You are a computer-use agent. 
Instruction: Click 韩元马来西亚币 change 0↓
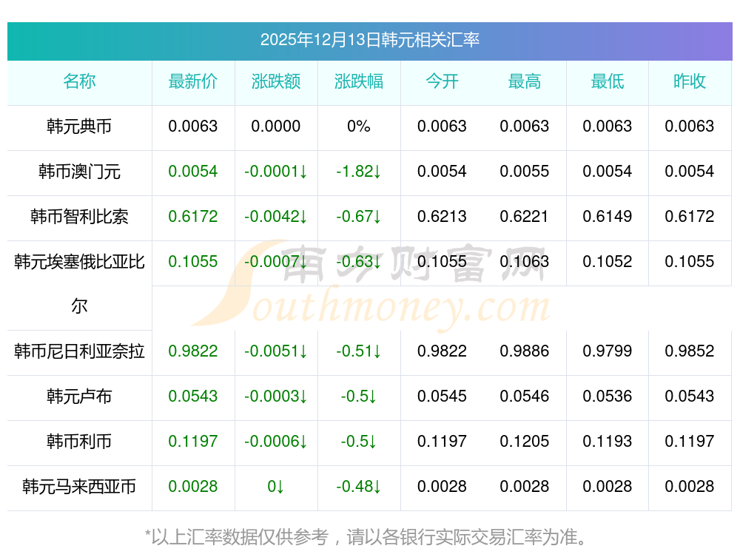click(x=275, y=487)
